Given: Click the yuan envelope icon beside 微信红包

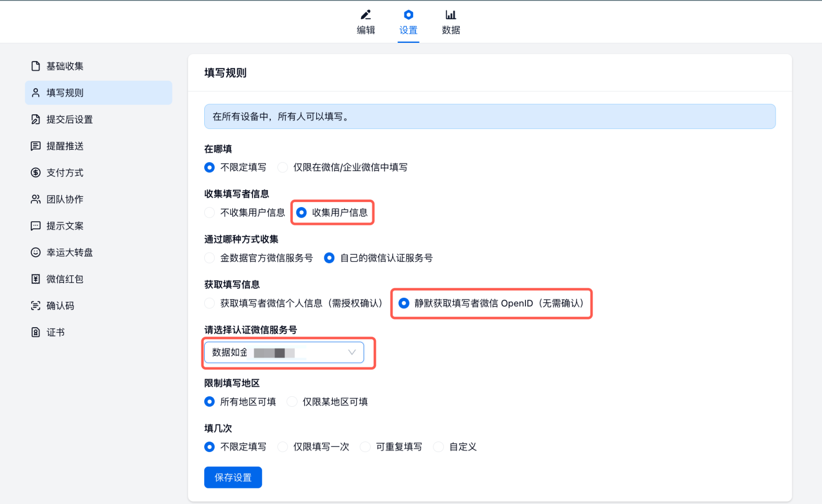Looking at the screenshot, I should 36,279.
